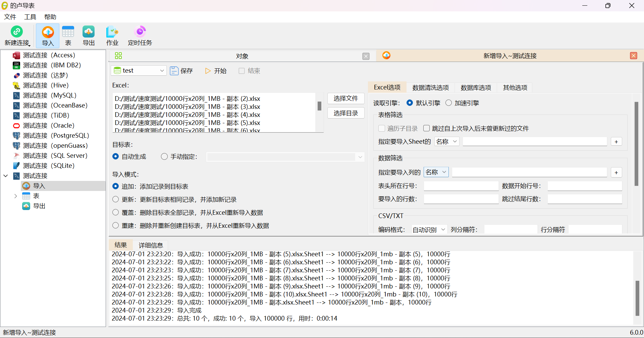Switch to 其他选项 tab
The image size is (644, 338).
click(515, 87)
